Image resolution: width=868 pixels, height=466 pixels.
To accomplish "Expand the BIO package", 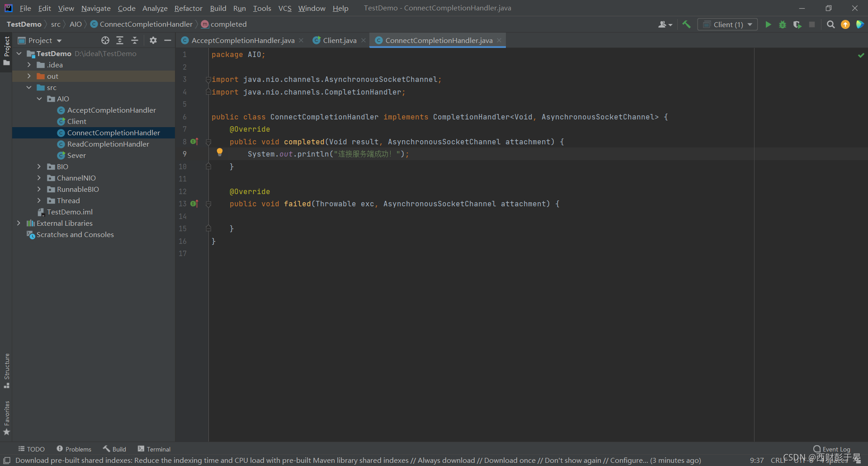I will point(39,166).
